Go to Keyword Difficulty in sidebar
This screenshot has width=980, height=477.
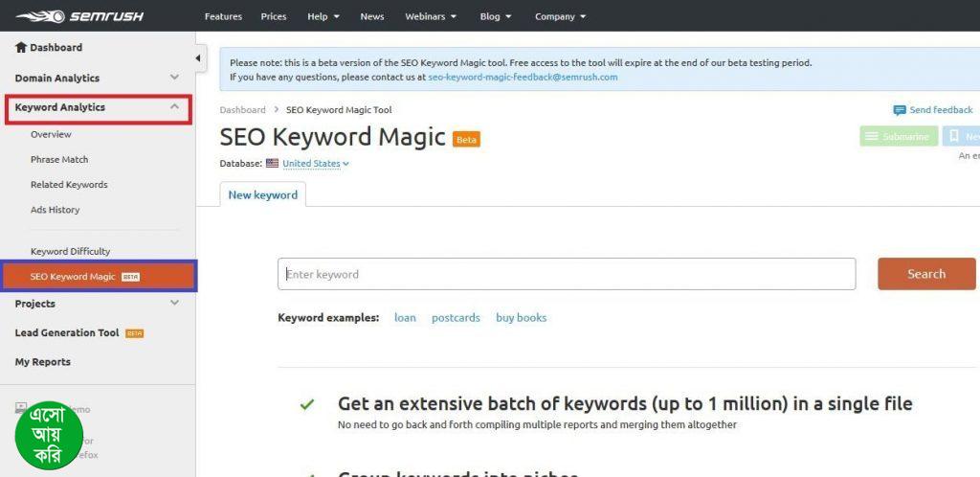pos(70,251)
